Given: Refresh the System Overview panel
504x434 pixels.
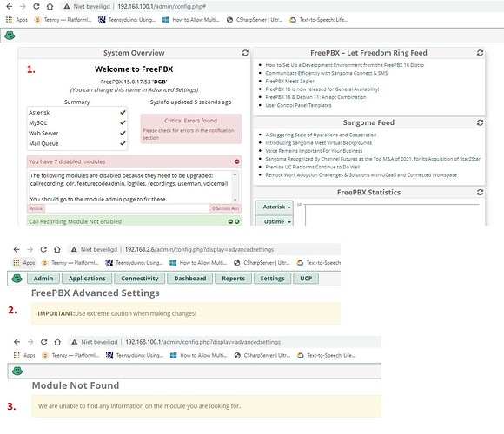Looking at the screenshot, I should (x=245, y=53).
